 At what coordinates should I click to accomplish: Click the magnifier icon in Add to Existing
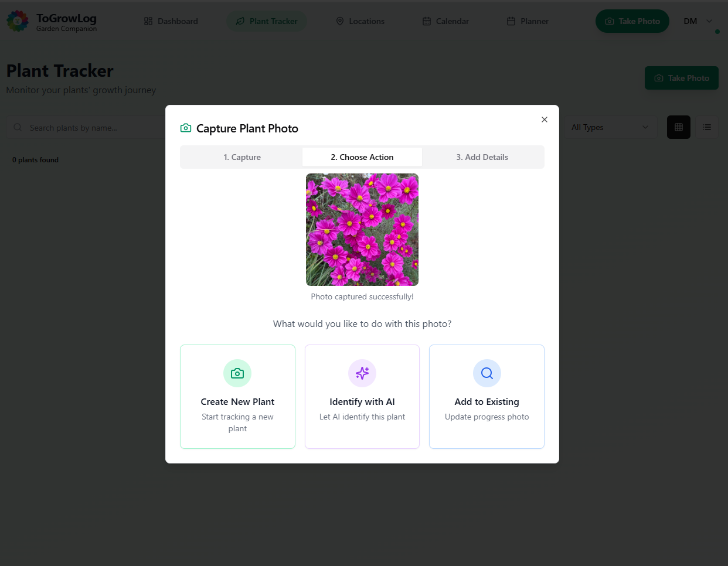487,373
